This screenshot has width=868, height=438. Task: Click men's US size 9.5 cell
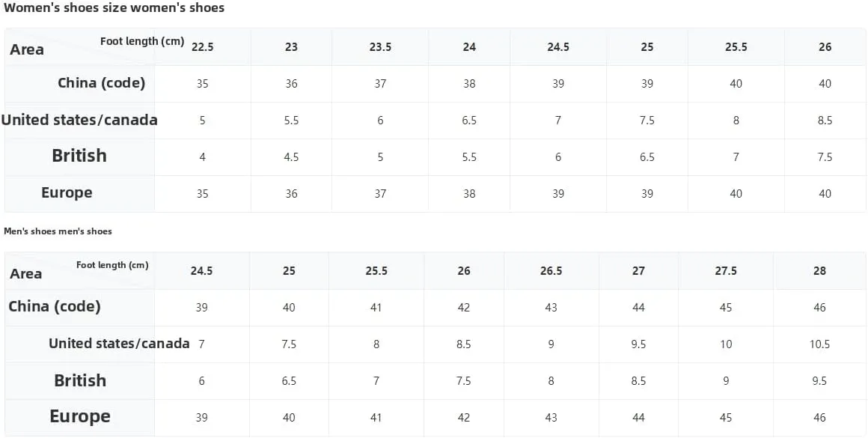click(x=638, y=344)
